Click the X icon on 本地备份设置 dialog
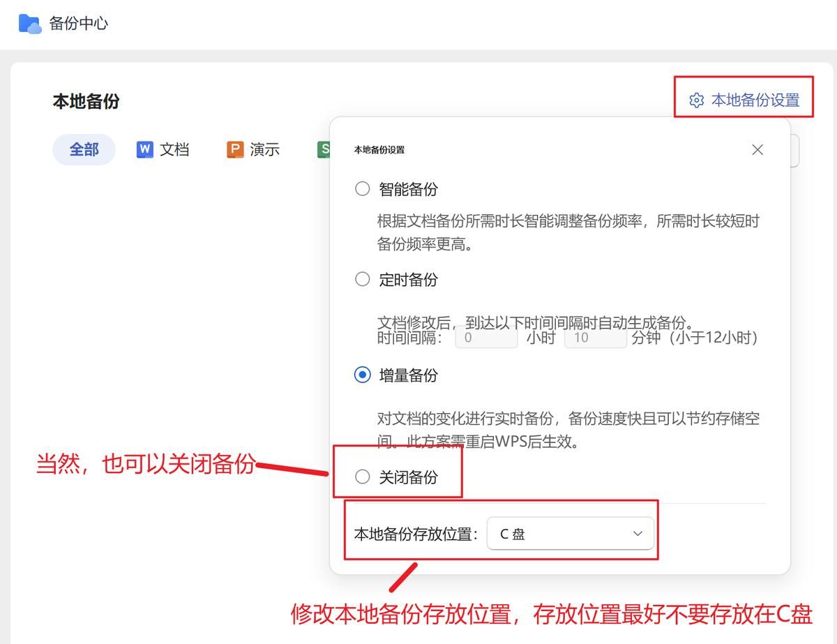The height and width of the screenshot is (644, 837). pyautogui.click(x=757, y=149)
